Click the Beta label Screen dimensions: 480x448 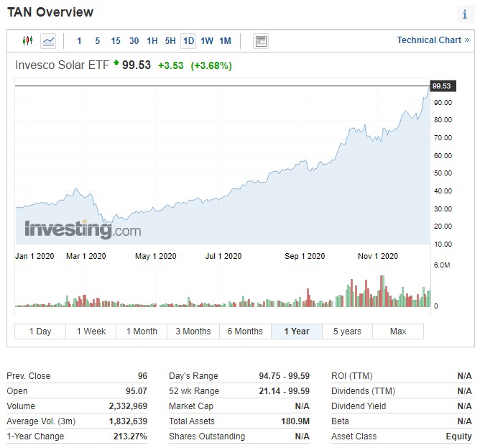[x=340, y=421]
